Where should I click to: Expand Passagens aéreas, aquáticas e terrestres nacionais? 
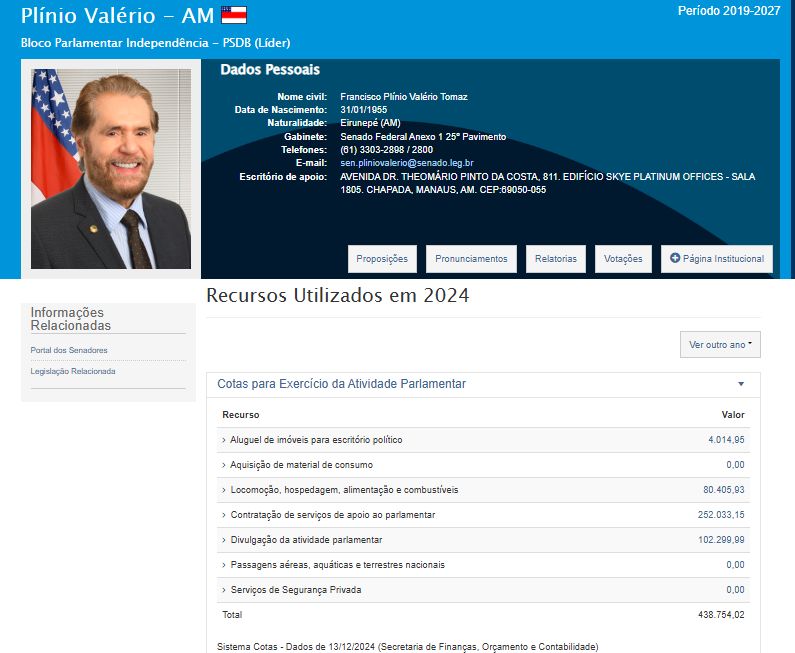333,564
